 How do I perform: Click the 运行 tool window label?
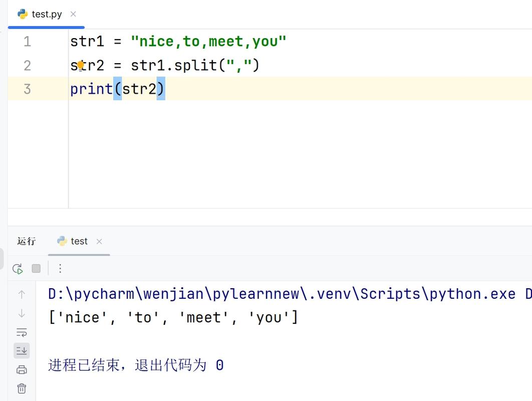(x=26, y=241)
